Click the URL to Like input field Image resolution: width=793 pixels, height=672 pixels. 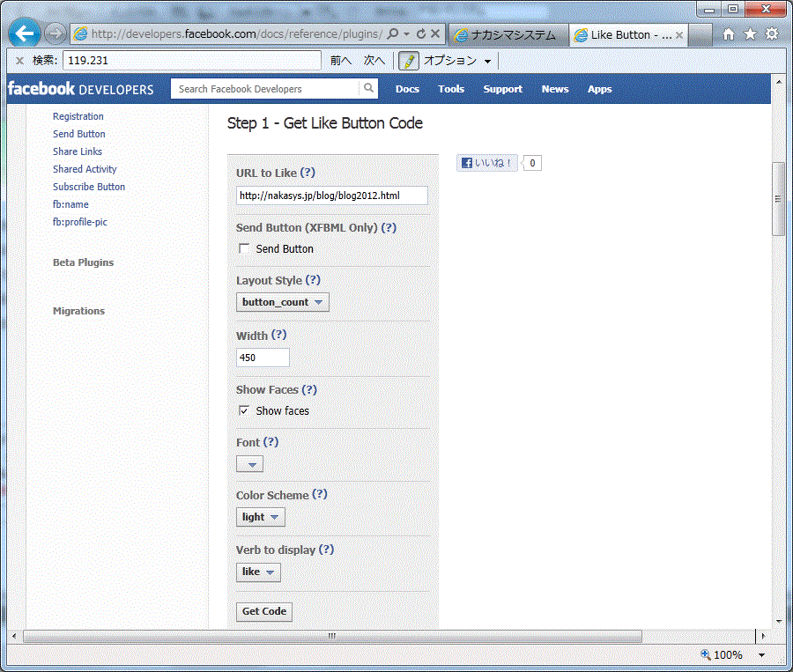coord(332,196)
